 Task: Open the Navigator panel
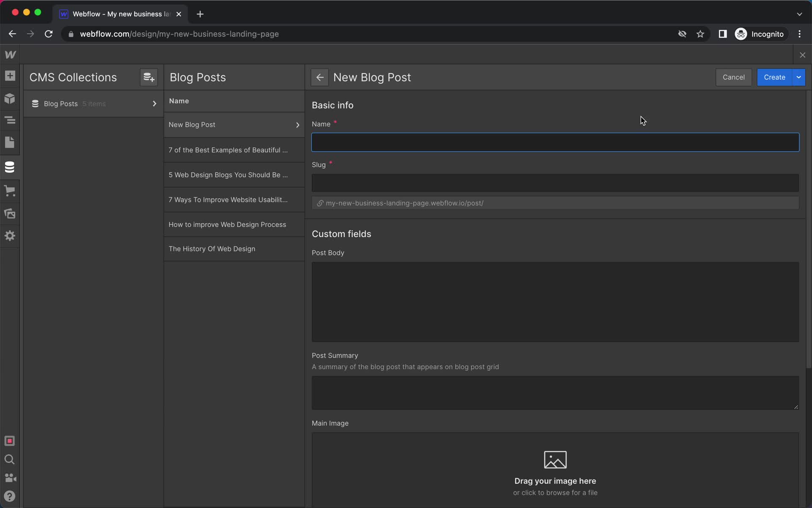[10, 120]
